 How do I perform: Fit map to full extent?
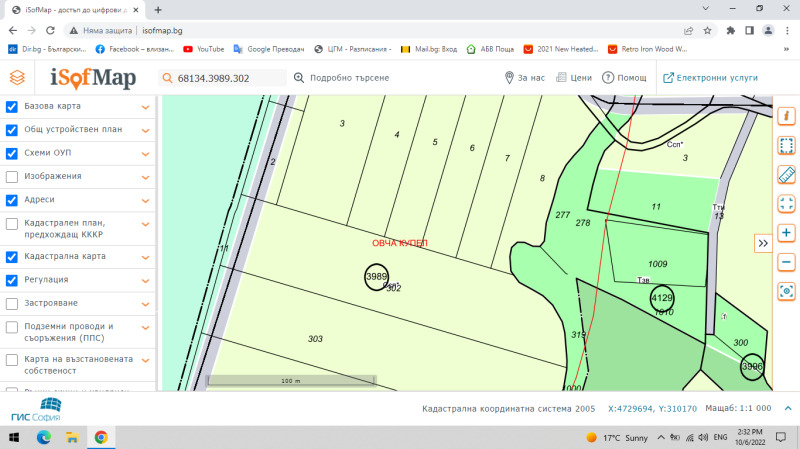coord(786,204)
